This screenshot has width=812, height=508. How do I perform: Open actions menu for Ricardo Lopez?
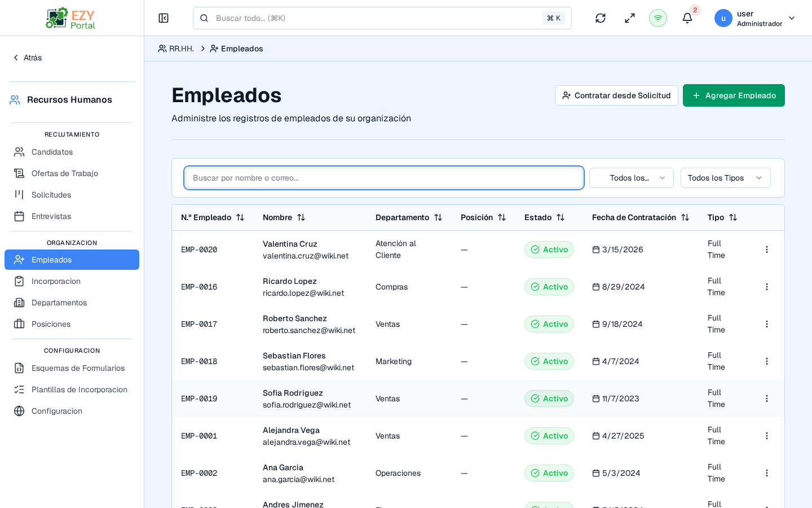pos(767,287)
